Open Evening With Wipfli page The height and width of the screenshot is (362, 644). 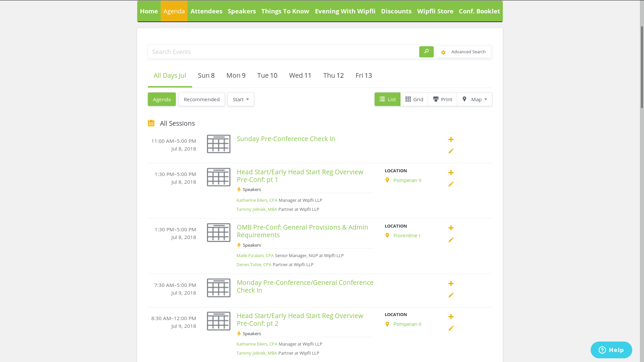pyautogui.click(x=345, y=11)
